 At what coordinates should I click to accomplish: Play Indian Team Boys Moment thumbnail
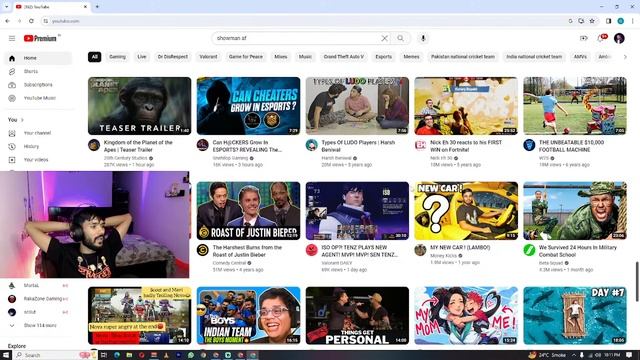248,316
